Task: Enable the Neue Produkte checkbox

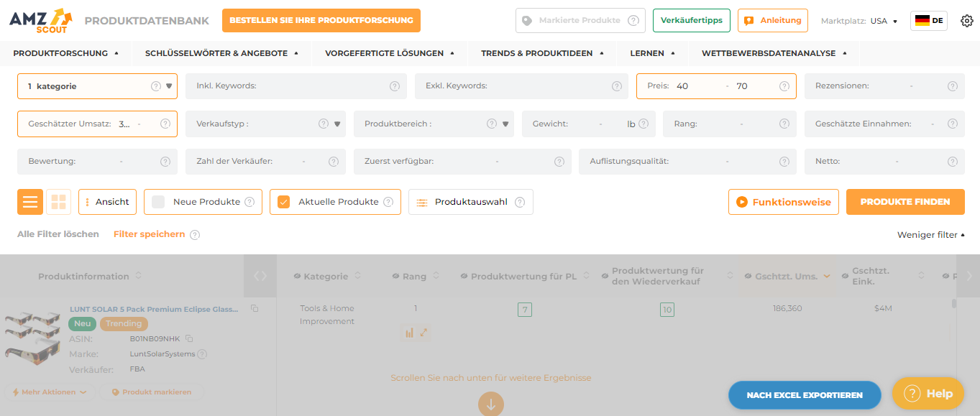Action: [157, 202]
